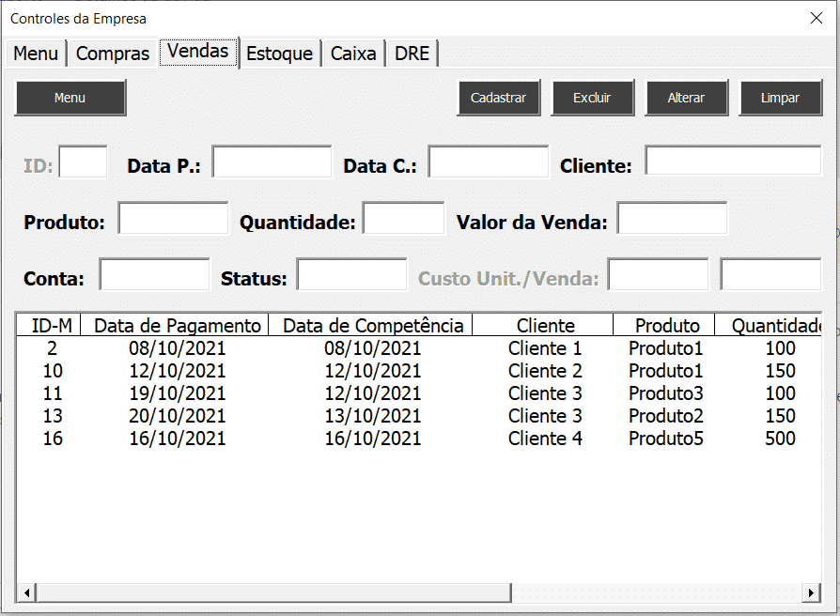
Task: Focus the Cliente input field
Action: pyautogui.click(x=733, y=160)
